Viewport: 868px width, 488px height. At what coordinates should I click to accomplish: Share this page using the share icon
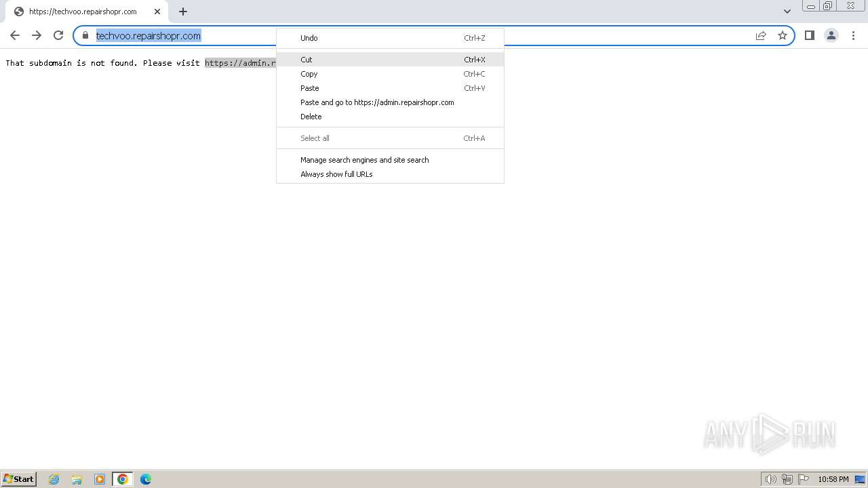761,35
